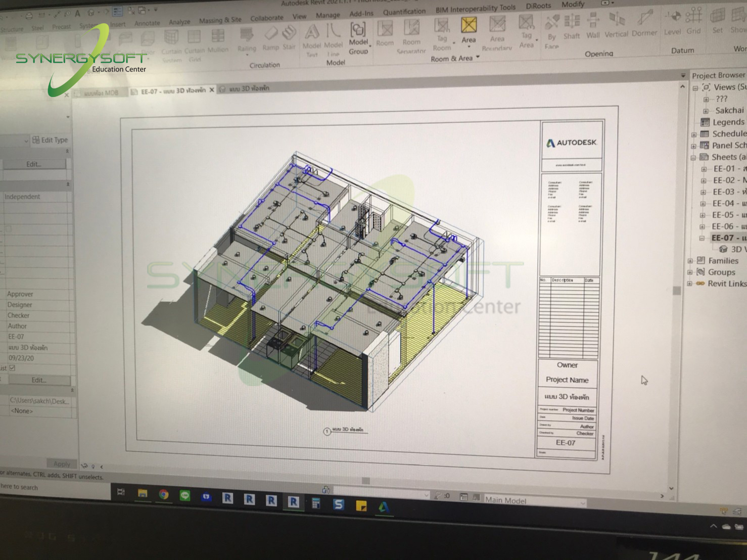The height and width of the screenshot is (560, 747).
Task: Open the Area tool dropdown arrow
Action: tap(469, 46)
